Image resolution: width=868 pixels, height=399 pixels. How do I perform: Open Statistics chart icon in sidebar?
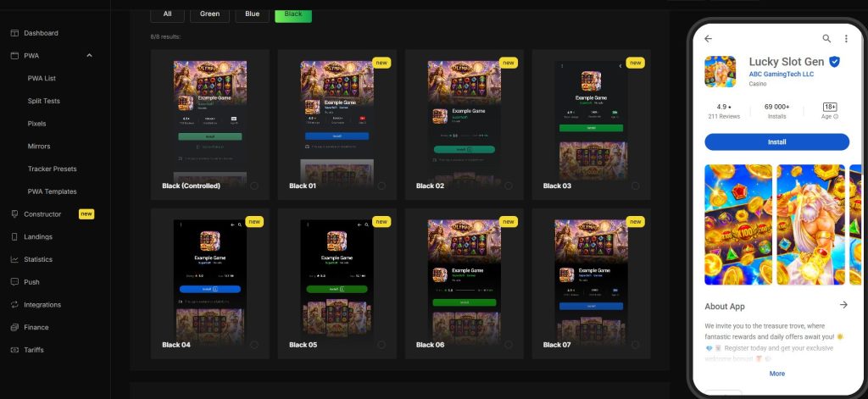coord(15,259)
